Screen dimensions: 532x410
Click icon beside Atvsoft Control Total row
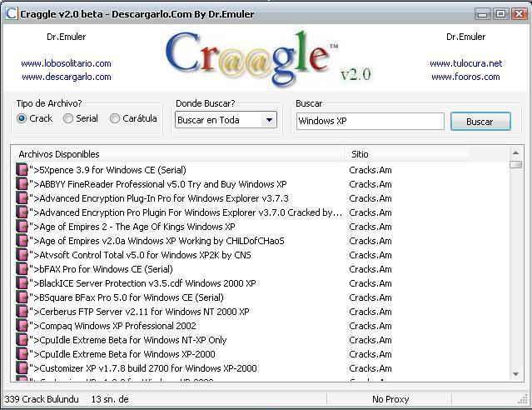[22, 255]
